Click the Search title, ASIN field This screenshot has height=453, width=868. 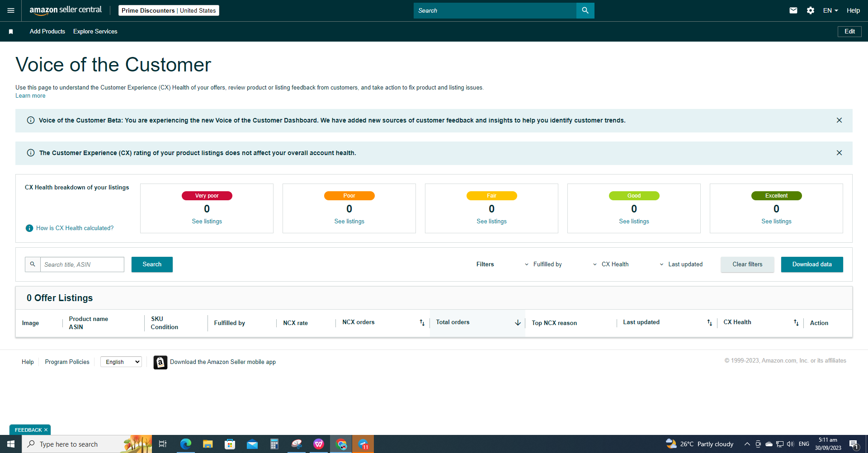click(x=82, y=264)
